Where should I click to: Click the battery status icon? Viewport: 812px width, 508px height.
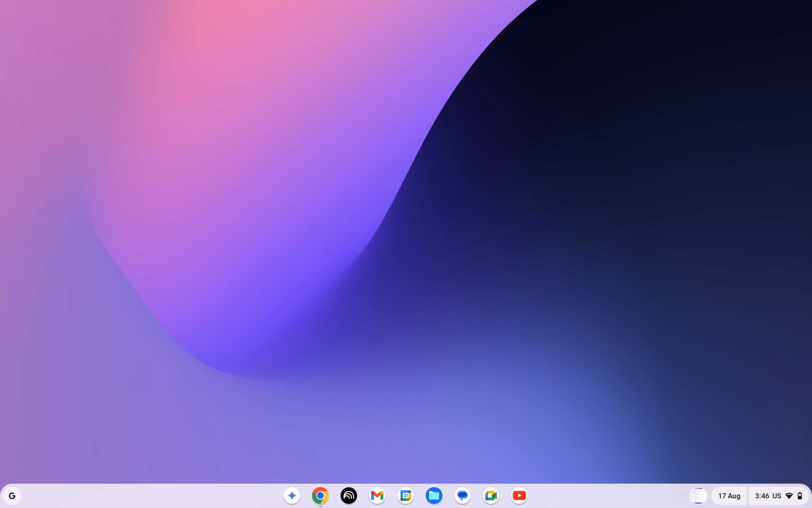tap(800, 496)
